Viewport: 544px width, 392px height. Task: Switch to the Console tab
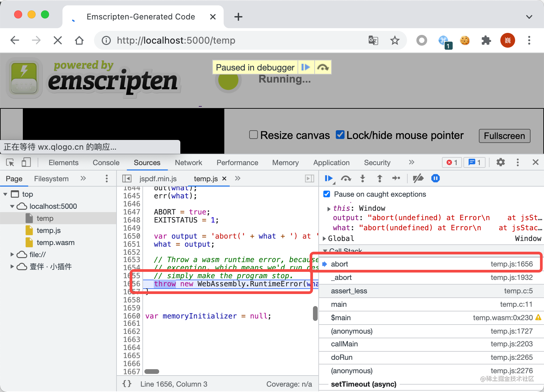[106, 162]
